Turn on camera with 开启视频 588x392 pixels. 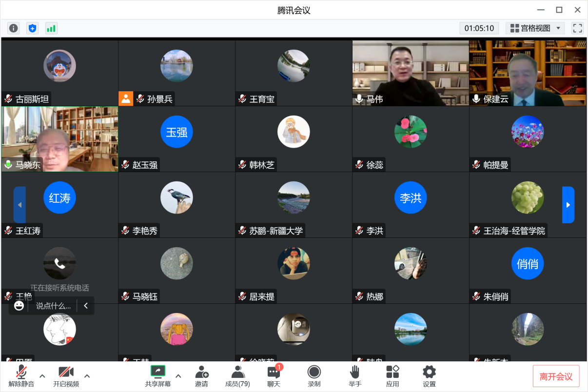(66, 376)
